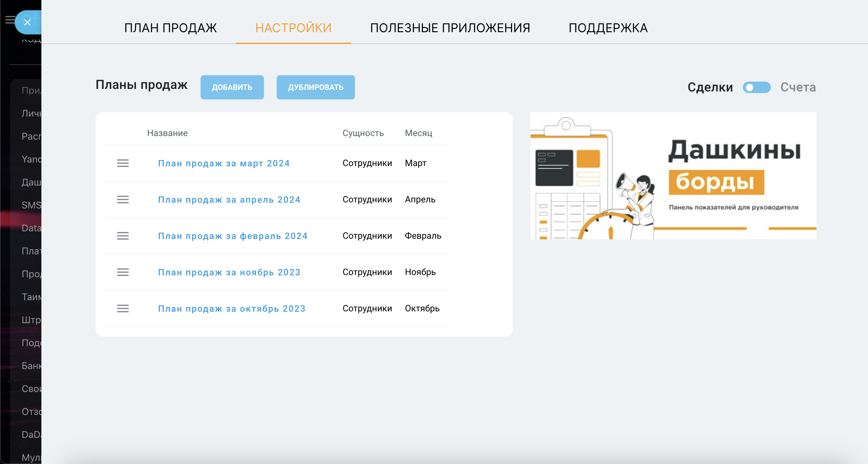Open the hamburger menu in the left sidebar
868x464 pixels.
(10, 20)
